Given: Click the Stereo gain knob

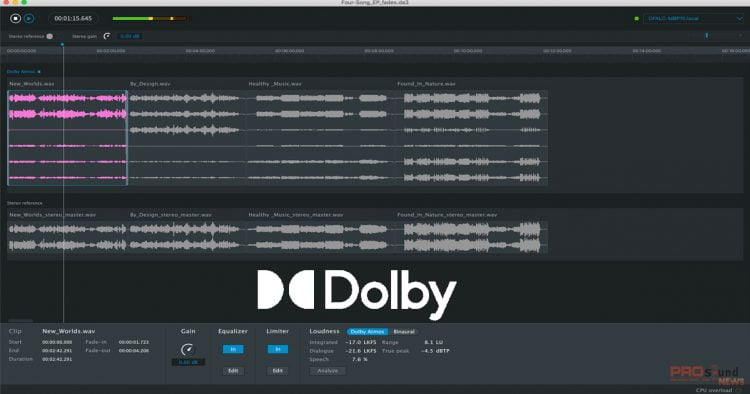Looking at the screenshot, I should (107, 36).
